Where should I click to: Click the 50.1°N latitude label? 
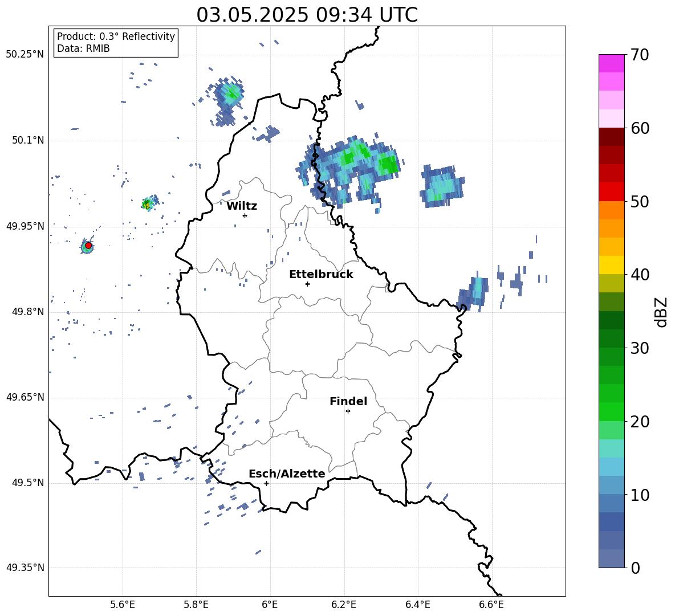(27, 140)
